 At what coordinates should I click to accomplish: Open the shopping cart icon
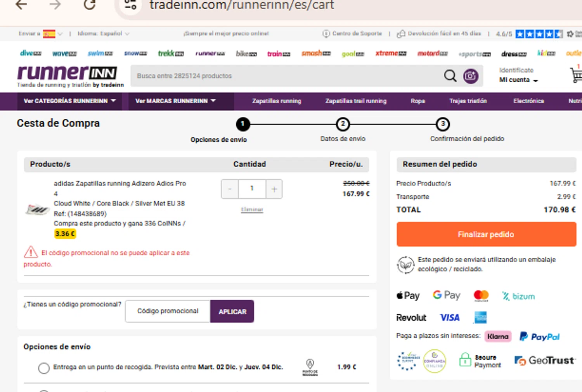click(576, 75)
